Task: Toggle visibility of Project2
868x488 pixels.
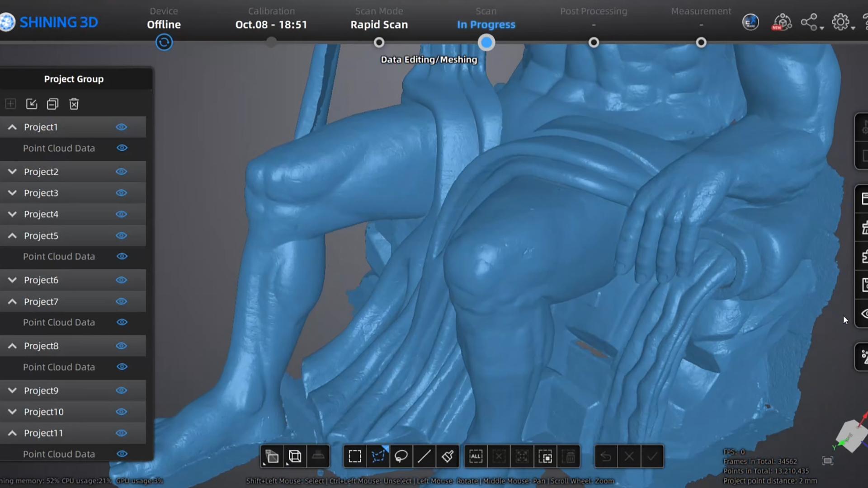Action: [x=121, y=172]
